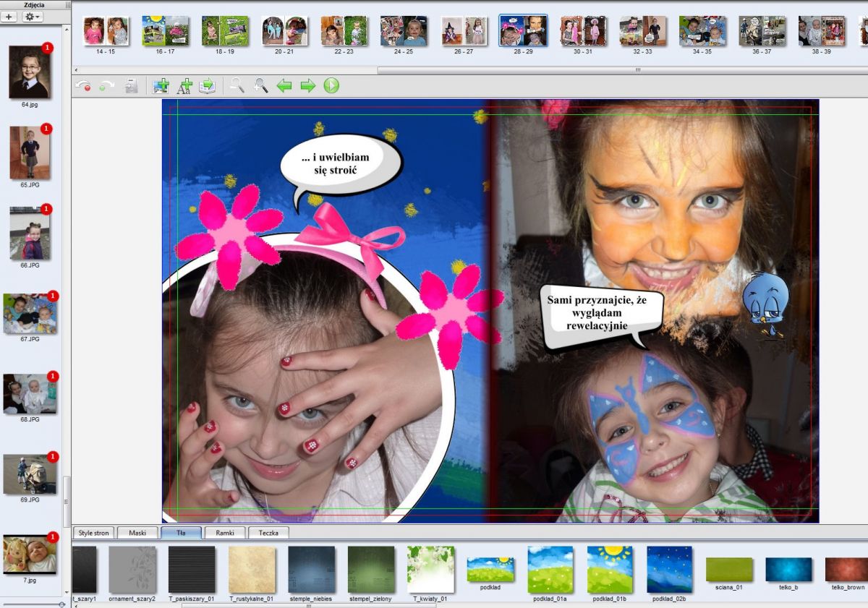Click the book with green arrow icon
The width and height of the screenshot is (868, 608).
coord(208,86)
